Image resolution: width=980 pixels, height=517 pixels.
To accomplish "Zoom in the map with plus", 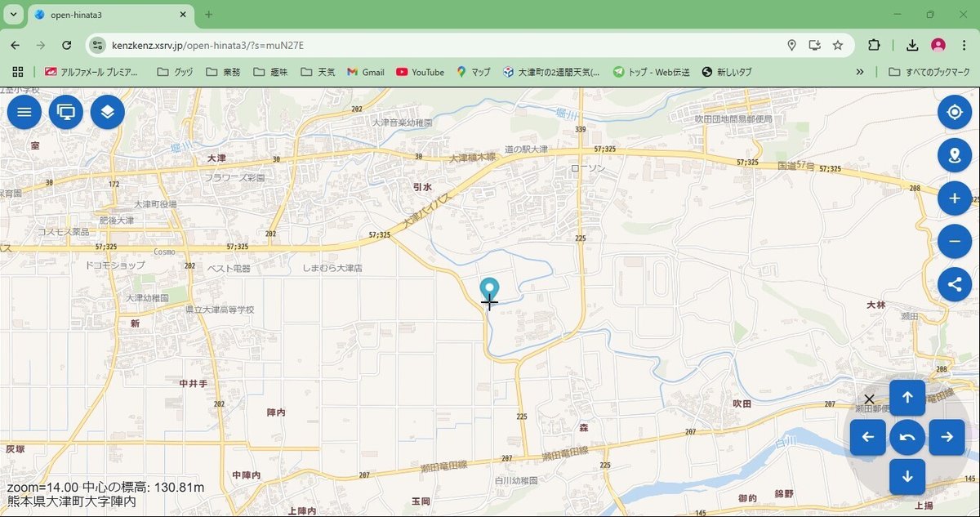I will pyautogui.click(x=955, y=198).
